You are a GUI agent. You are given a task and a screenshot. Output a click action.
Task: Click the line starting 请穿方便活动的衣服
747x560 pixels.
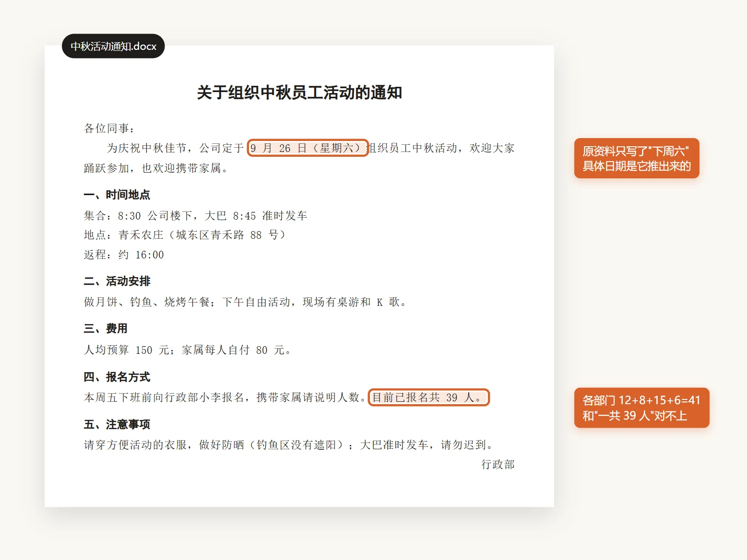point(289,445)
